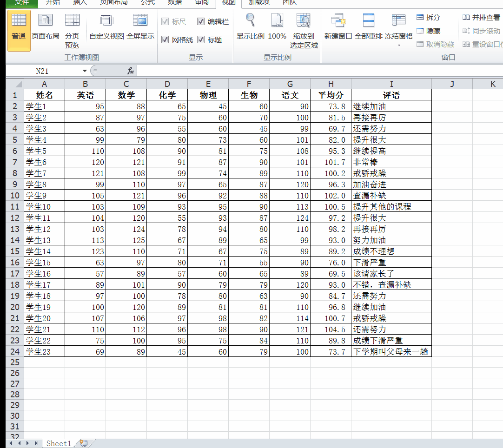Open the Add-ins (加载项) ribbon tab
This screenshot has height=448, width=503.
259,3
